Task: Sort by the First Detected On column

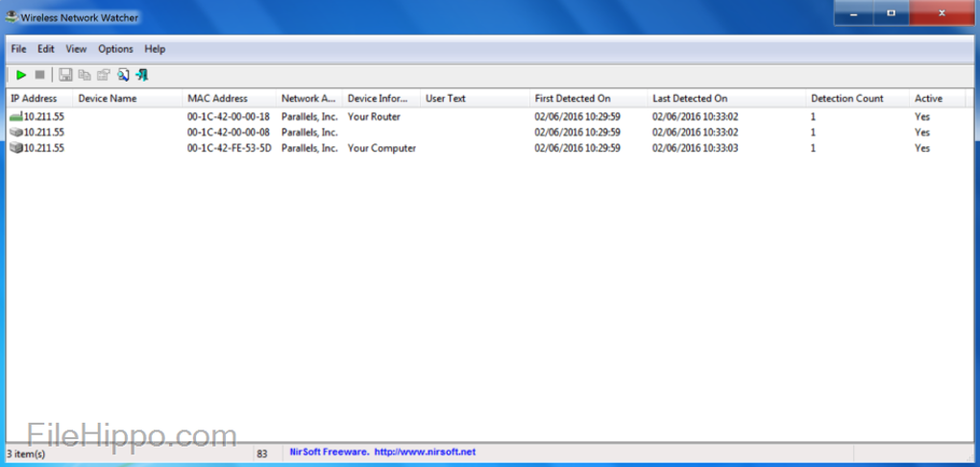Action: tap(573, 98)
